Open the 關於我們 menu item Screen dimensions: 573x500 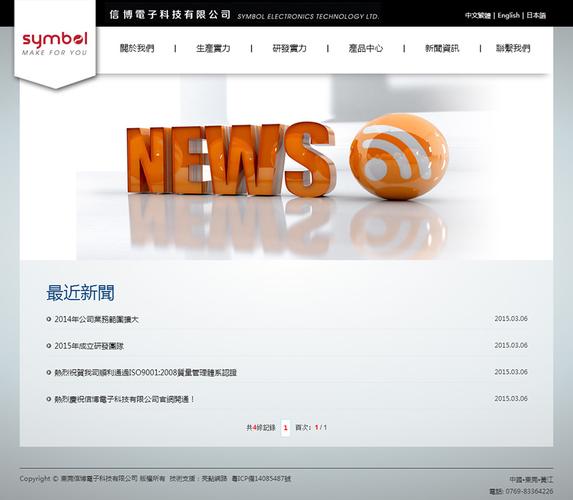[137, 48]
